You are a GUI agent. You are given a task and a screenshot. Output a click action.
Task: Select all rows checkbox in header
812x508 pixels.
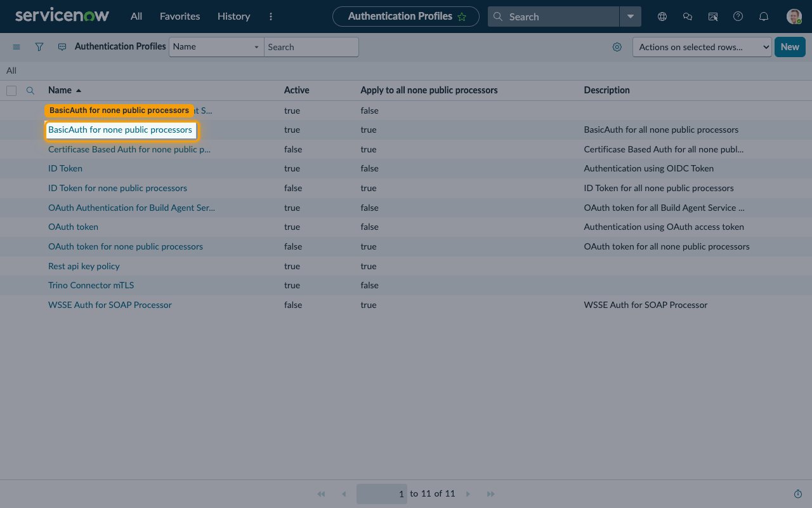11,91
